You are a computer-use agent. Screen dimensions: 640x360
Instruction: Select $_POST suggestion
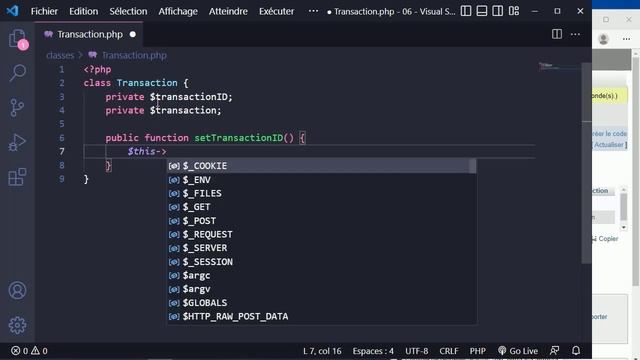coord(321,221)
